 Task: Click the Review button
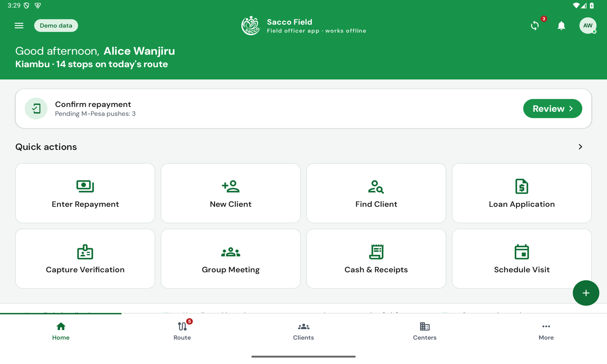552,108
